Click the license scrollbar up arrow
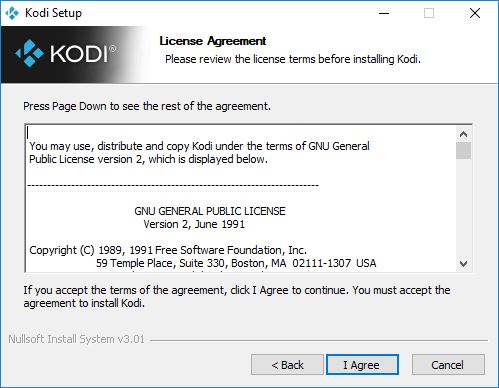The height and width of the screenshot is (388, 499). point(463,134)
